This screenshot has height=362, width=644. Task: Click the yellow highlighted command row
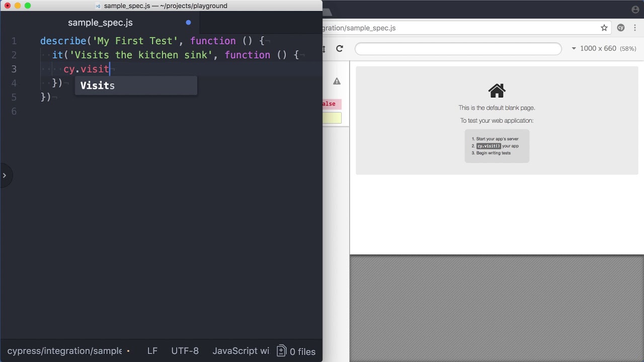click(332, 118)
